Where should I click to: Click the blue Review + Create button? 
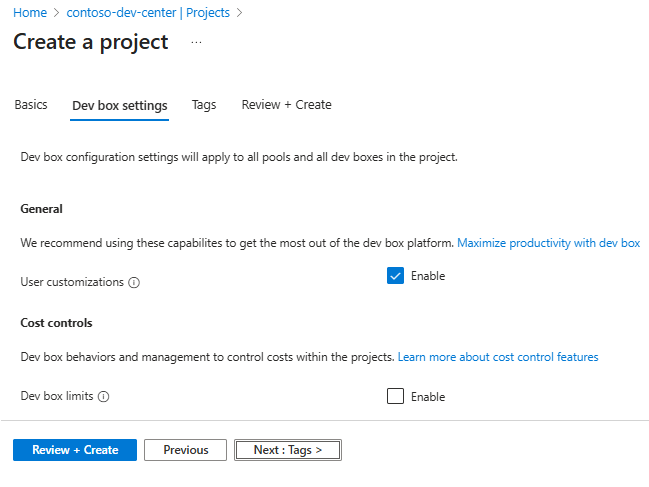click(x=75, y=450)
